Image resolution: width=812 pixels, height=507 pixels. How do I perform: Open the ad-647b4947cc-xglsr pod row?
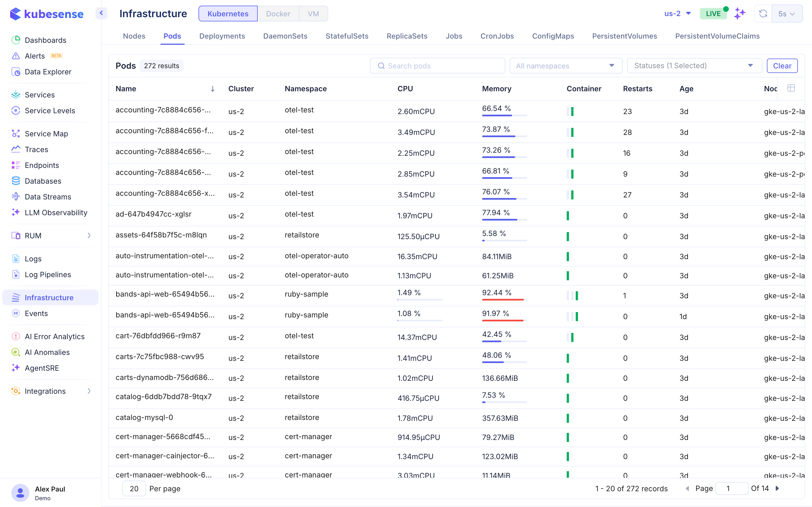coord(153,214)
